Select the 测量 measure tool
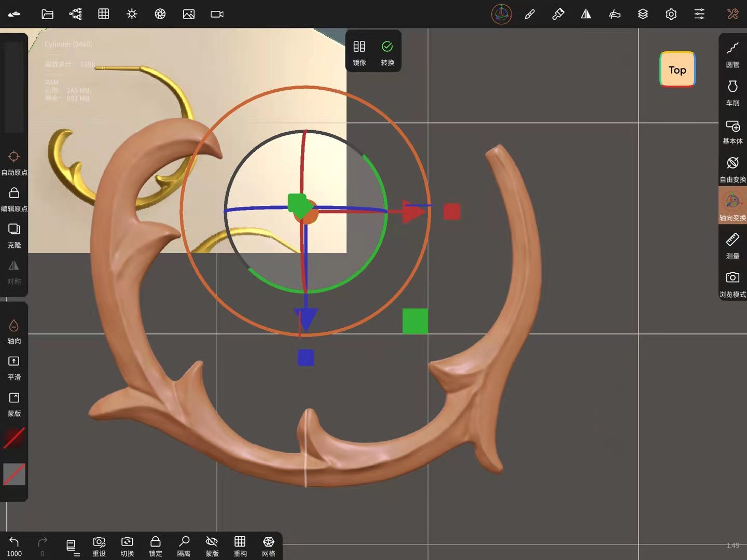Screen dimensions: 747x560 [732, 246]
